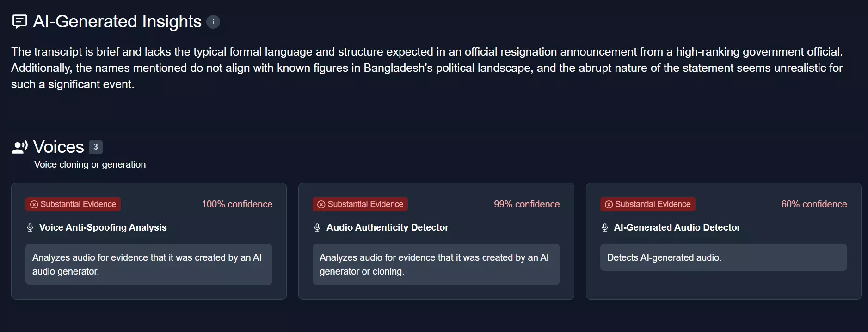
Task: Click the X icon in the 99% confidence badge
Action: [321, 205]
